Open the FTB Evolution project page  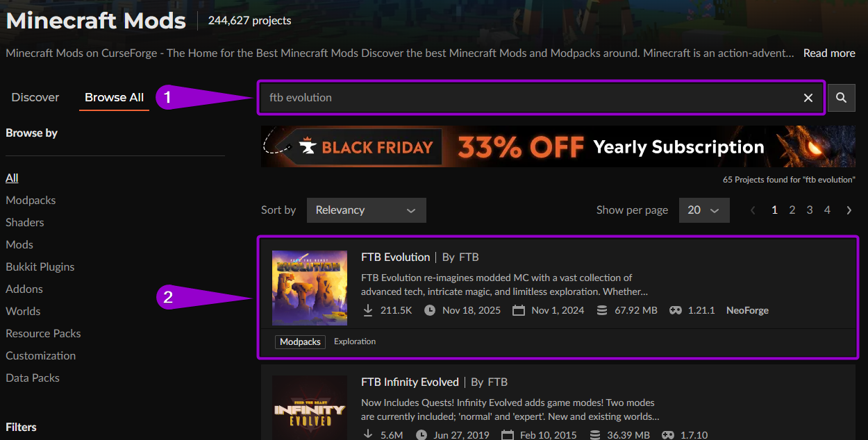tap(395, 257)
